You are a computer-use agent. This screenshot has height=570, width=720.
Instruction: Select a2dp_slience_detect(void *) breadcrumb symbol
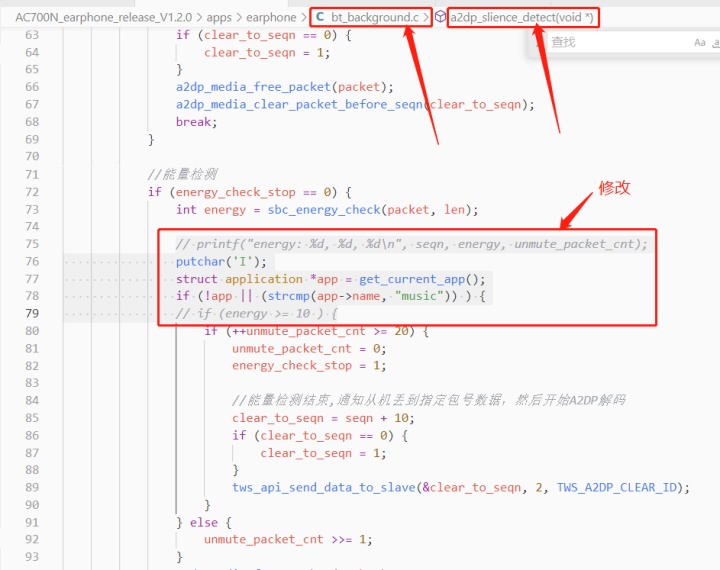[x=522, y=17]
